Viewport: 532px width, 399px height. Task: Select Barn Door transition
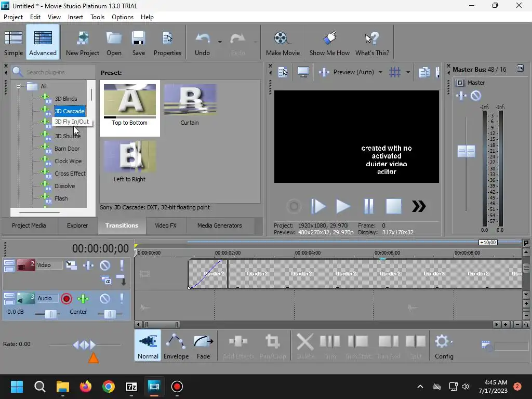pyautogui.click(x=67, y=149)
